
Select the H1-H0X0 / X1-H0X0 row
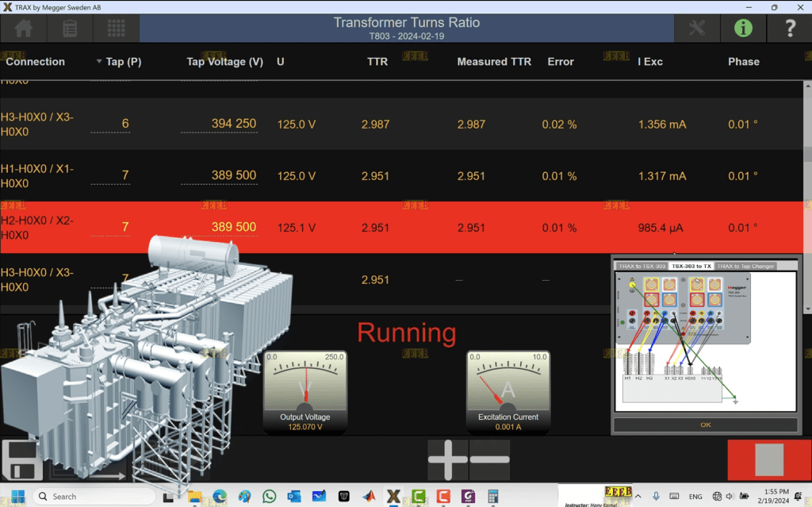pyautogui.click(x=401, y=175)
